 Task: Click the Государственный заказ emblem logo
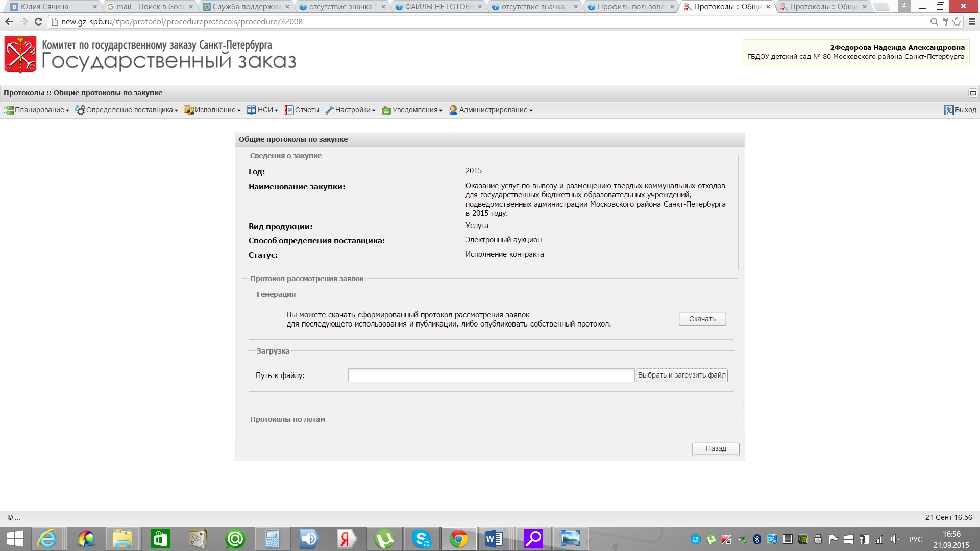point(20,55)
